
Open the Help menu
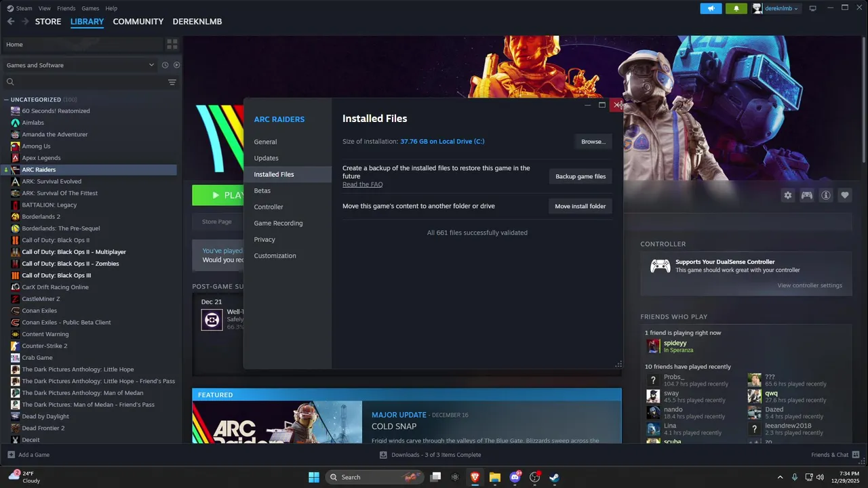tap(111, 8)
